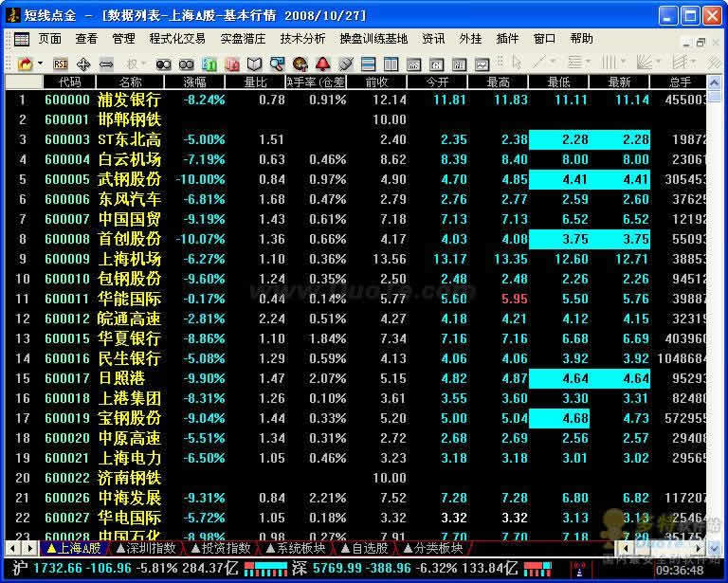Screen dimensions: 728x583
Task: Click the RSI indicator toolbar icon
Action: point(61,64)
